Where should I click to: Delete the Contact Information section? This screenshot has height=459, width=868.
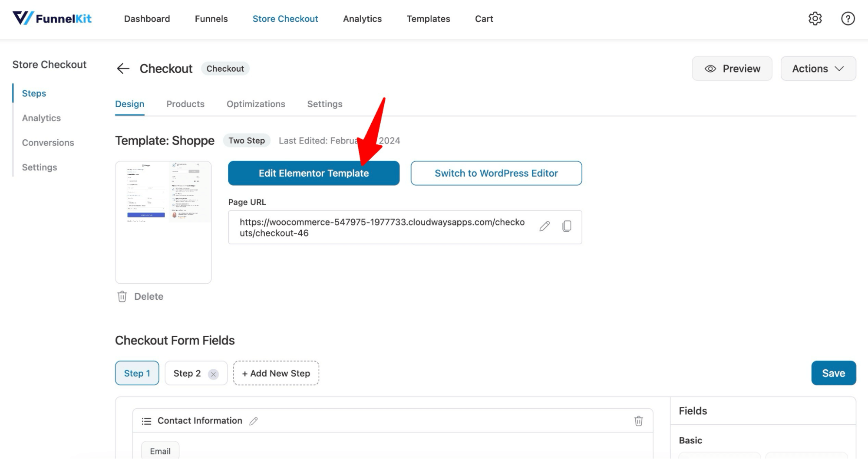[x=638, y=420]
